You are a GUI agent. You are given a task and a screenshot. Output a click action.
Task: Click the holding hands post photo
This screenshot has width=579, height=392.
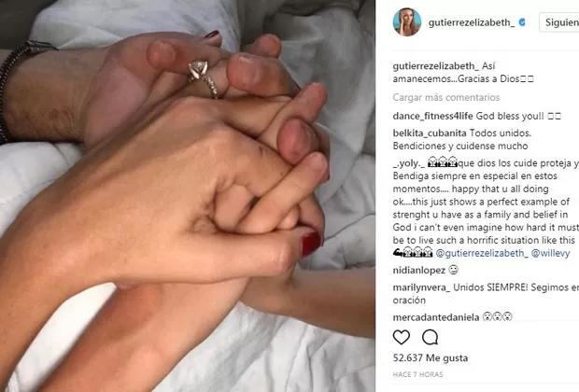click(x=188, y=196)
